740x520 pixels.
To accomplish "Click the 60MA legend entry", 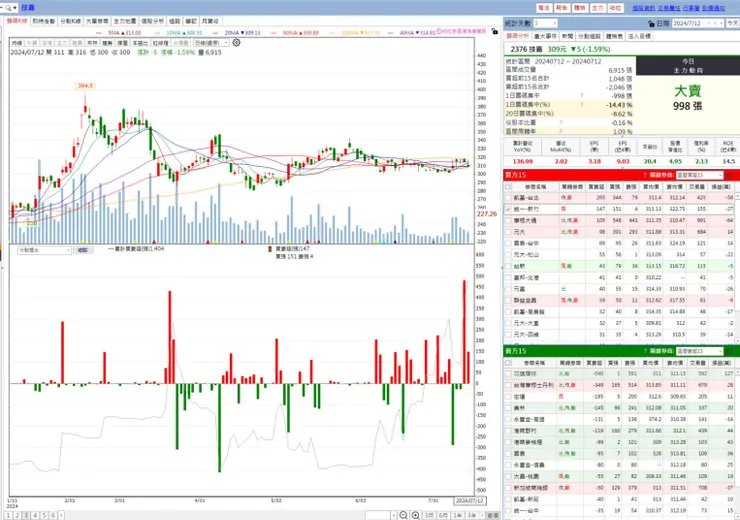I will tap(301, 33).
